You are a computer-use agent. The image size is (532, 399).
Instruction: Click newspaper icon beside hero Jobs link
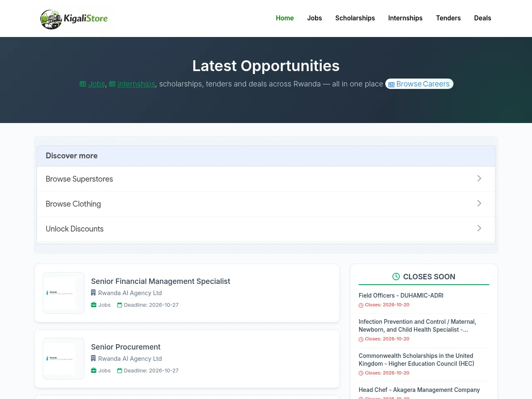point(83,84)
